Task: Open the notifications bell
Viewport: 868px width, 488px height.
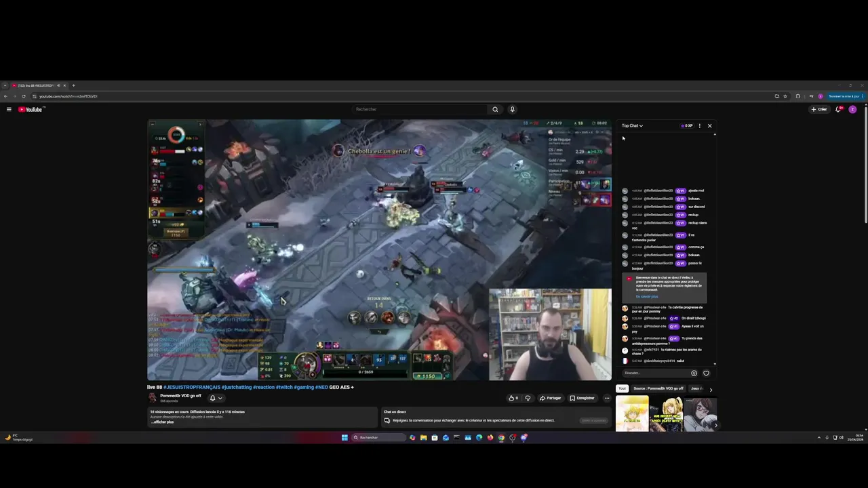Action: (838, 109)
